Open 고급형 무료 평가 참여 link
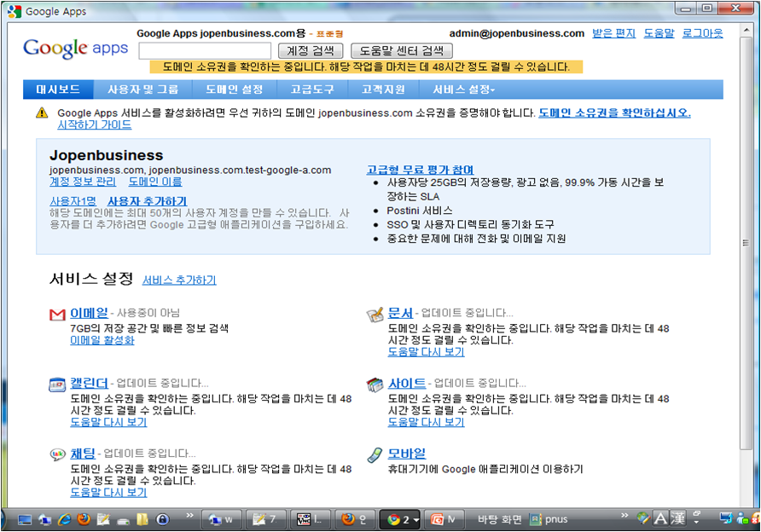 (421, 170)
